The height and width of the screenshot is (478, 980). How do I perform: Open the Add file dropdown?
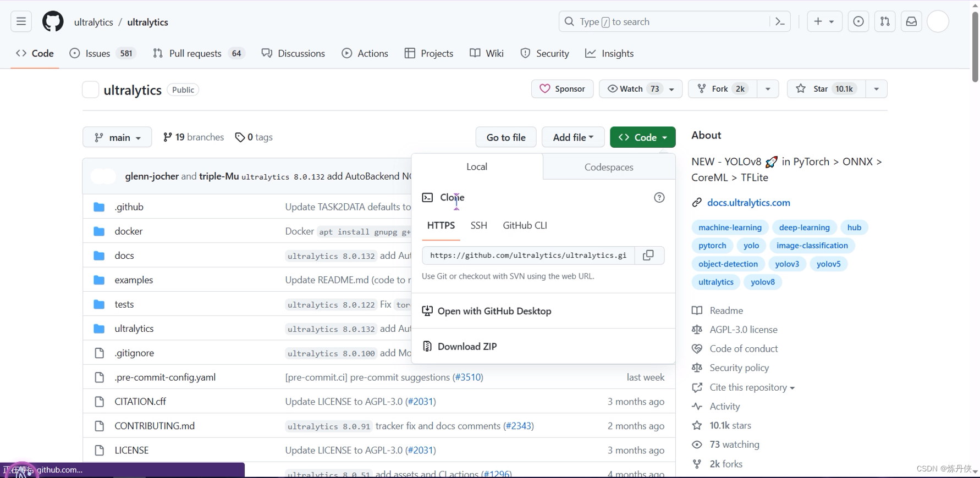click(573, 137)
